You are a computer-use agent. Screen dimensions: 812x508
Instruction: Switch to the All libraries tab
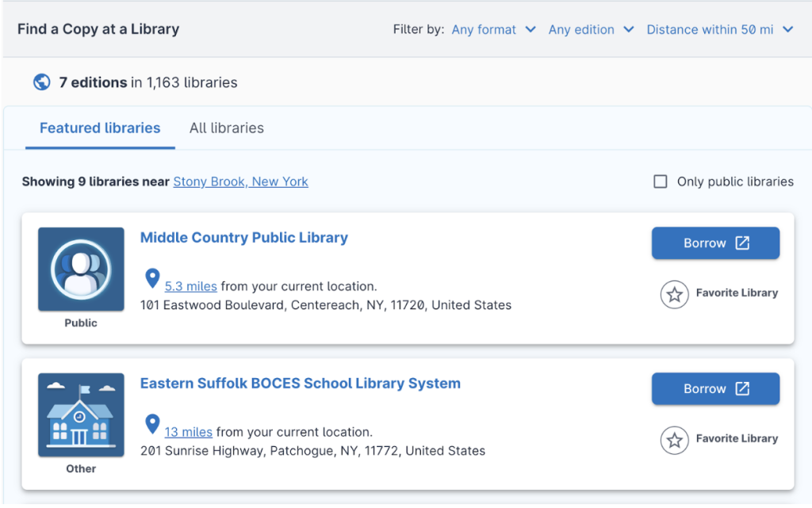coord(226,128)
